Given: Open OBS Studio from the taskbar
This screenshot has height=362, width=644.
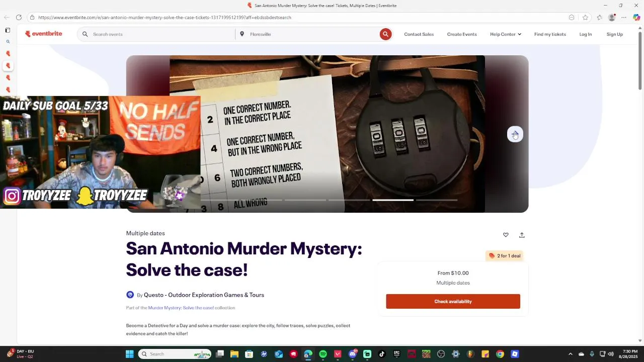Looking at the screenshot, I should [x=441, y=354].
